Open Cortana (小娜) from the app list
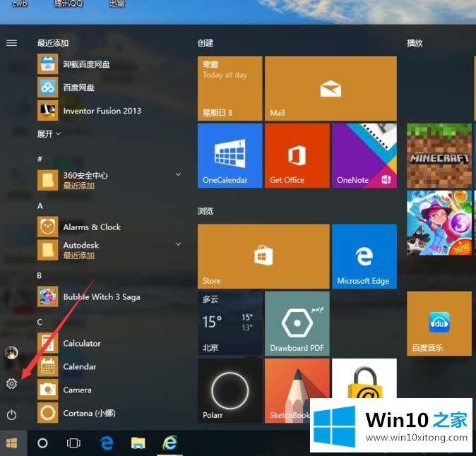The width and height of the screenshot is (476, 456). pos(110,413)
